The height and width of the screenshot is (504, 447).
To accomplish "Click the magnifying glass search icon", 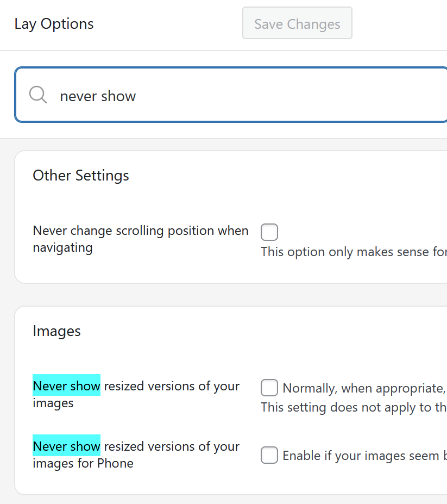I will click(x=38, y=95).
